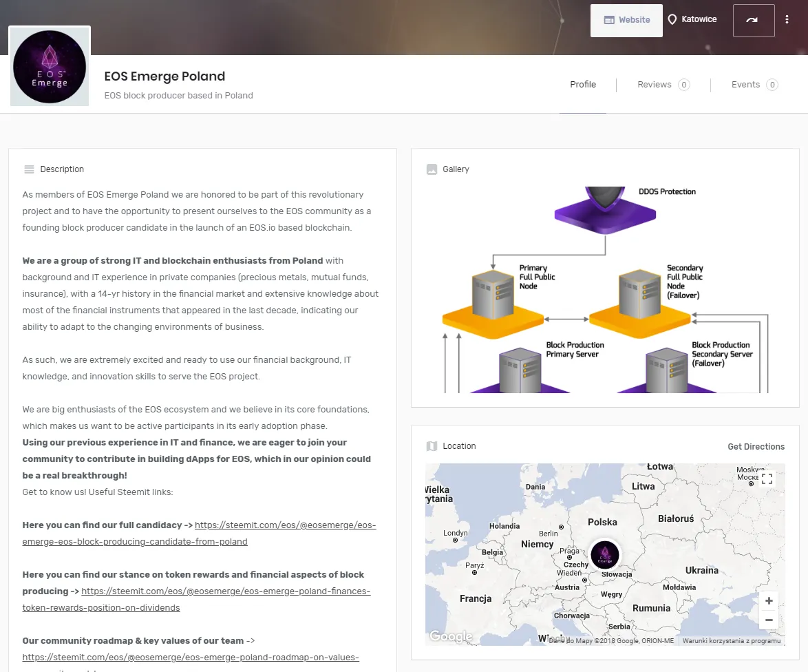Viewport: 808px width, 672px height.
Task: Click the EOS Emerge map marker
Action: [604, 554]
